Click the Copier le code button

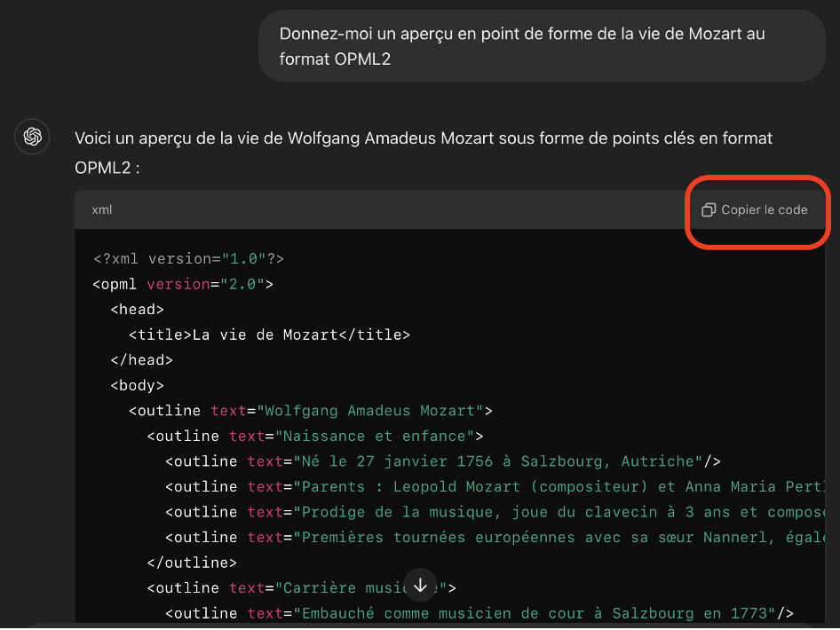point(755,210)
